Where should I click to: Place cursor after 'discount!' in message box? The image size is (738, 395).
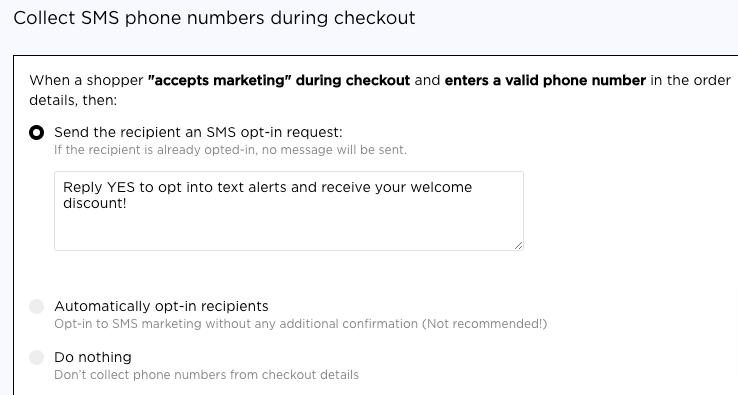tap(128, 203)
